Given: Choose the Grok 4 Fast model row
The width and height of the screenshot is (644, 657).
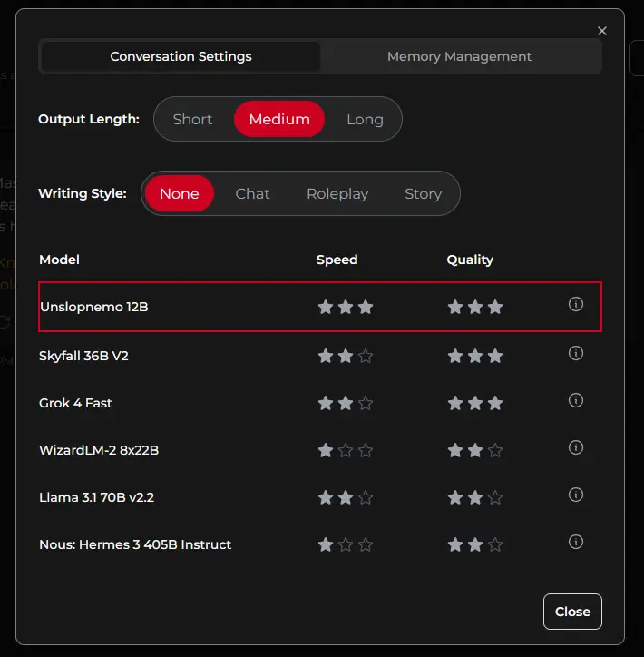Looking at the screenshot, I should (76, 403).
